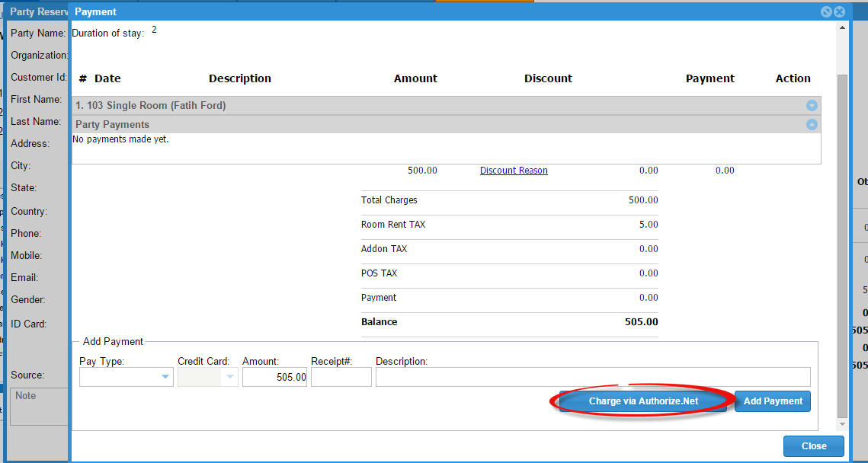Screen dimensions: 868x463
Task: Click the scrollbar up arrow
Action: pos(842,28)
